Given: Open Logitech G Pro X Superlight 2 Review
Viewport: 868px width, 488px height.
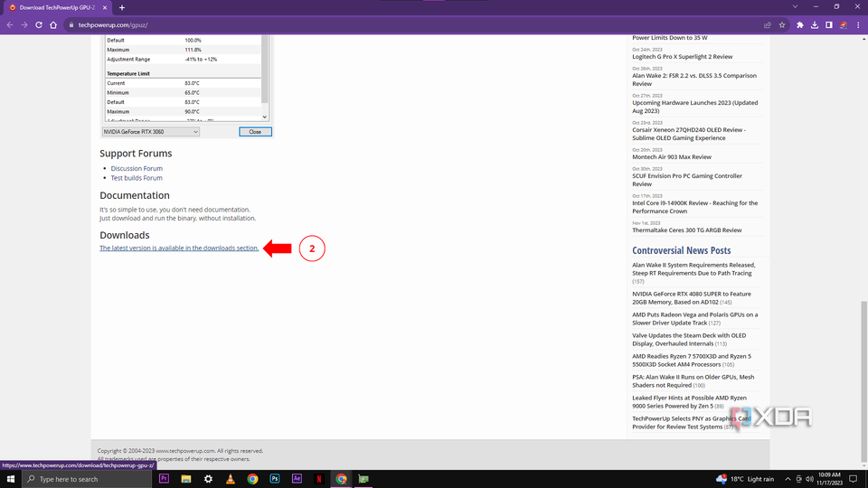Looking at the screenshot, I should pyautogui.click(x=682, y=56).
